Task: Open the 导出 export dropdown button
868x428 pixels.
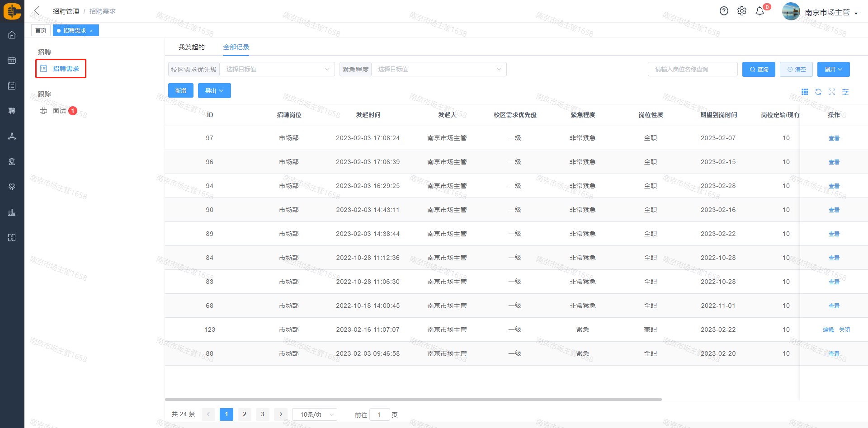Action: coord(214,91)
